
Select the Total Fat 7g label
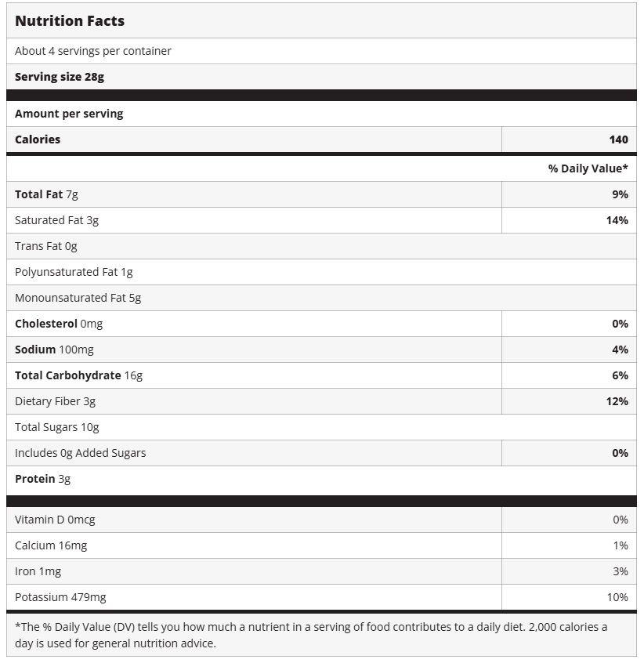tap(46, 194)
